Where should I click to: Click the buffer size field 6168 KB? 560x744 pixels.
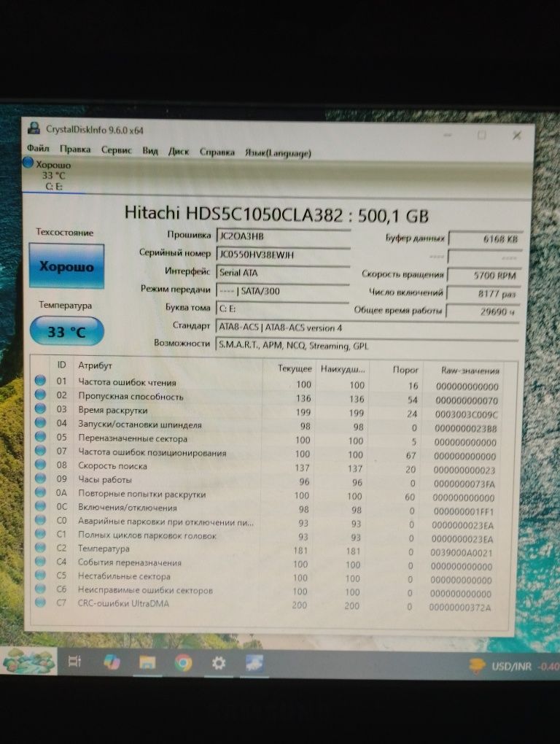click(485, 239)
